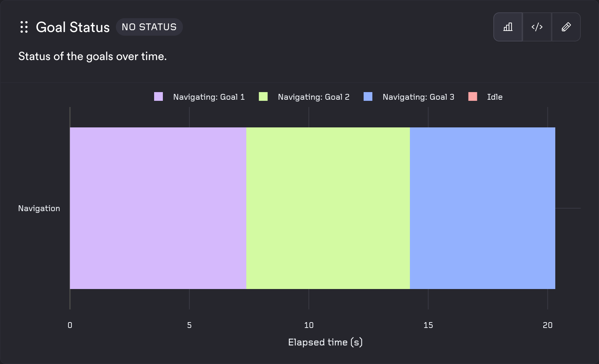
Task: Select the edit icon in the toolbar
Action: (x=566, y=27)
